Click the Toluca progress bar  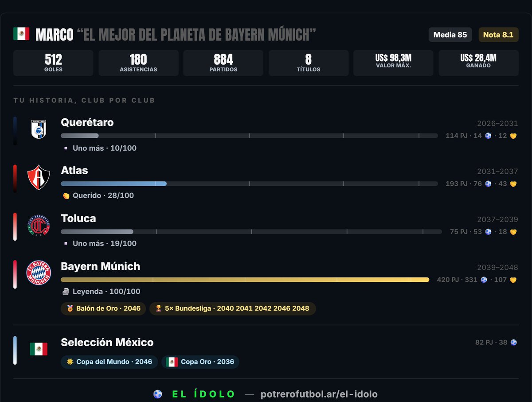(x=251, y=231)
